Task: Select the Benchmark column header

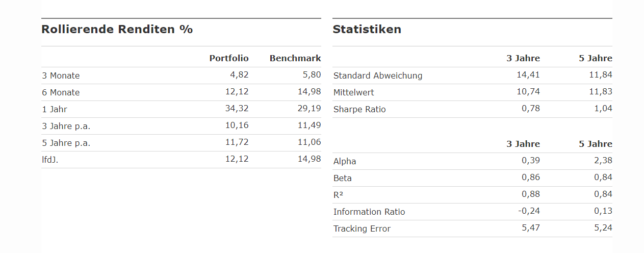Action: click(295, 58)
